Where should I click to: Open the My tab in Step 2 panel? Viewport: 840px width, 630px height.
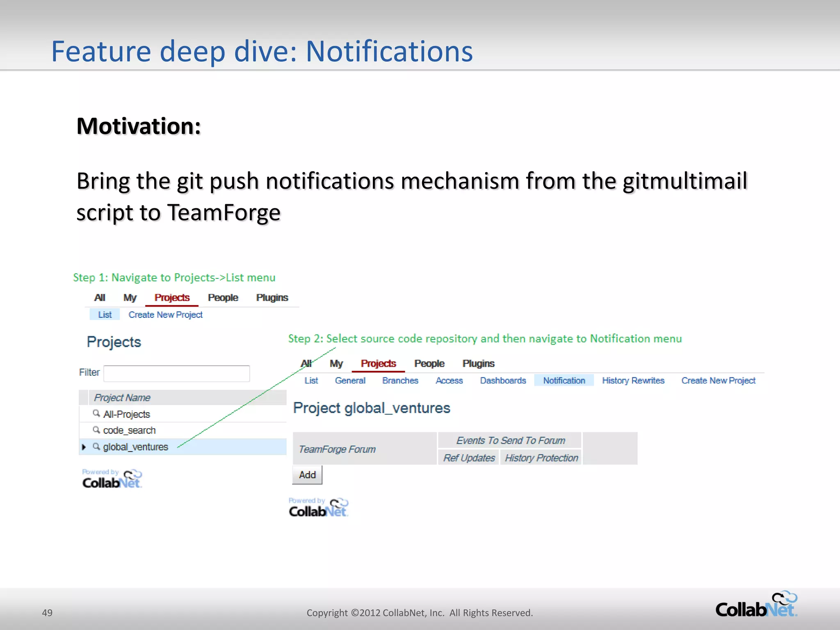tap(336, 364)
